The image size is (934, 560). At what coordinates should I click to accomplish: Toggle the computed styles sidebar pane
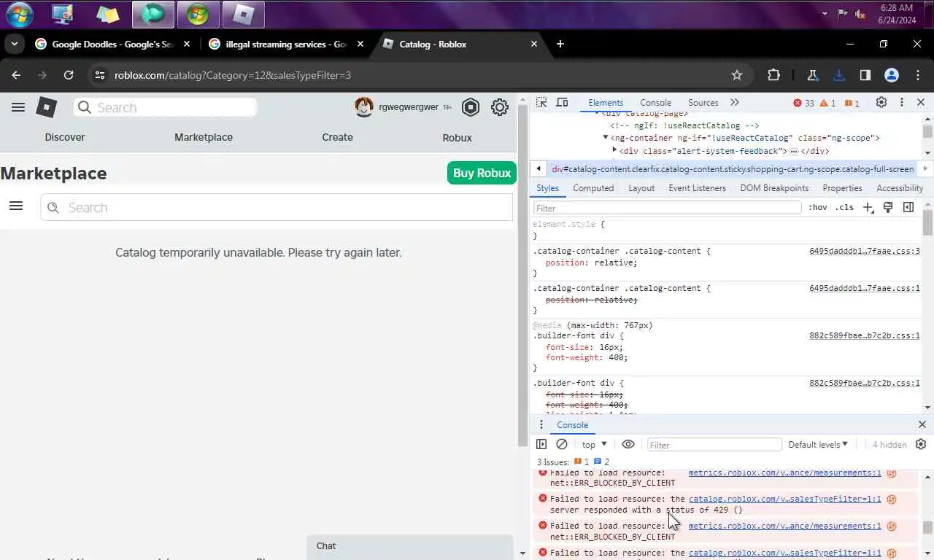pyautogui.click(x=908, y=208)
